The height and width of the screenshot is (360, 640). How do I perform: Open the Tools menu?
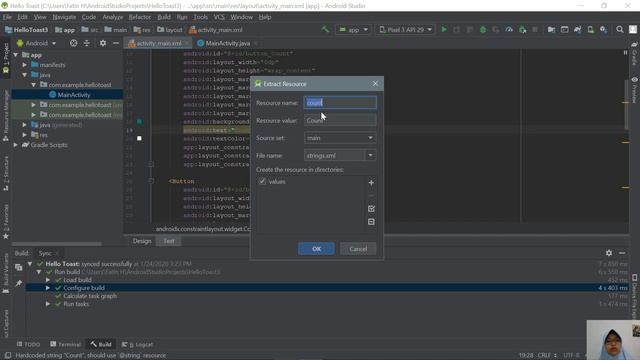(200, 17)
